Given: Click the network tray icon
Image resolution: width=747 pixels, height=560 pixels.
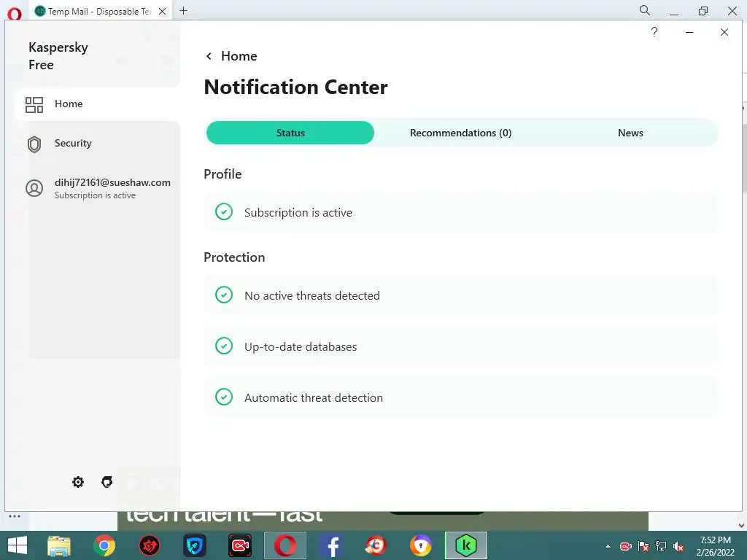Looking at the screenshot, I should coord(661,546).
